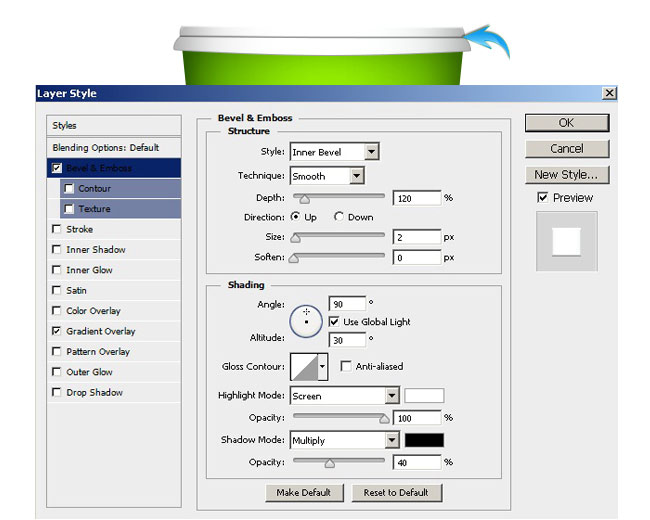Enable the Anti-aliased checkbox
Screen dimensions: 650x520
click(x=345, y=366)
